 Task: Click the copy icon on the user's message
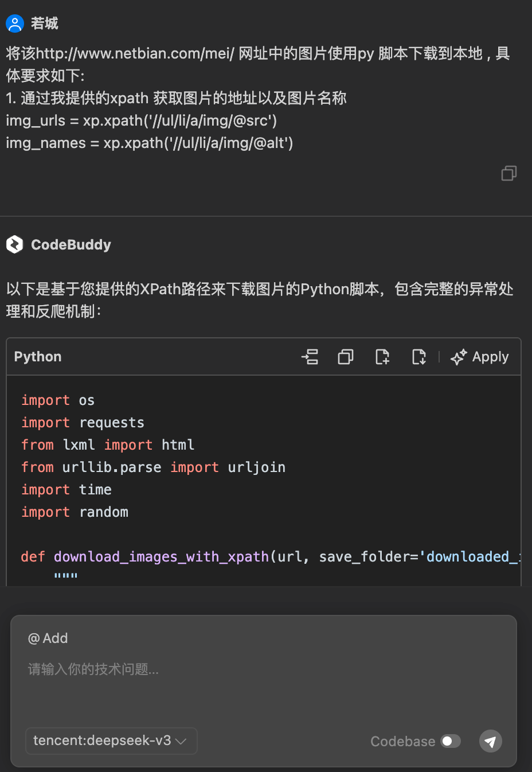pos(508,173)
